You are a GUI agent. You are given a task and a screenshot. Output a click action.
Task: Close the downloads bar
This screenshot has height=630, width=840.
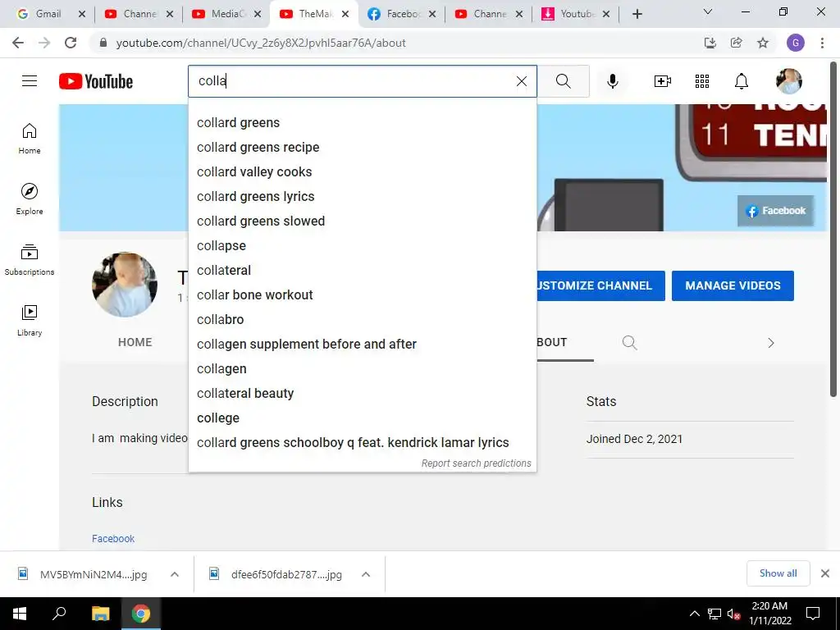click(825, 573)
